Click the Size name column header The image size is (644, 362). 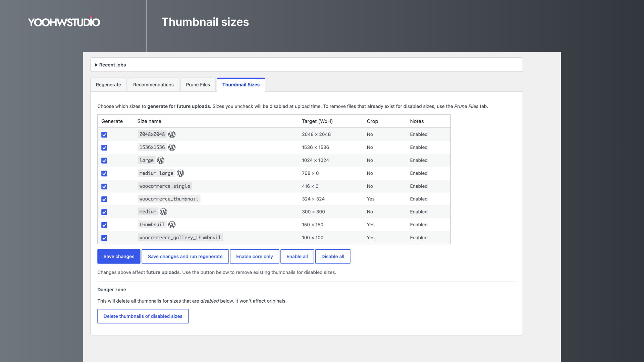[149, 121]
